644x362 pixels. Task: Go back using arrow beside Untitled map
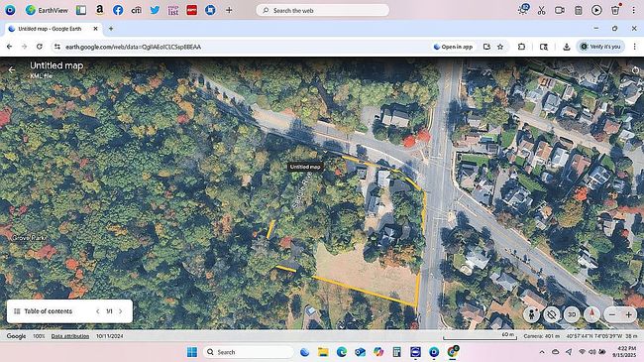pos(12,70)
